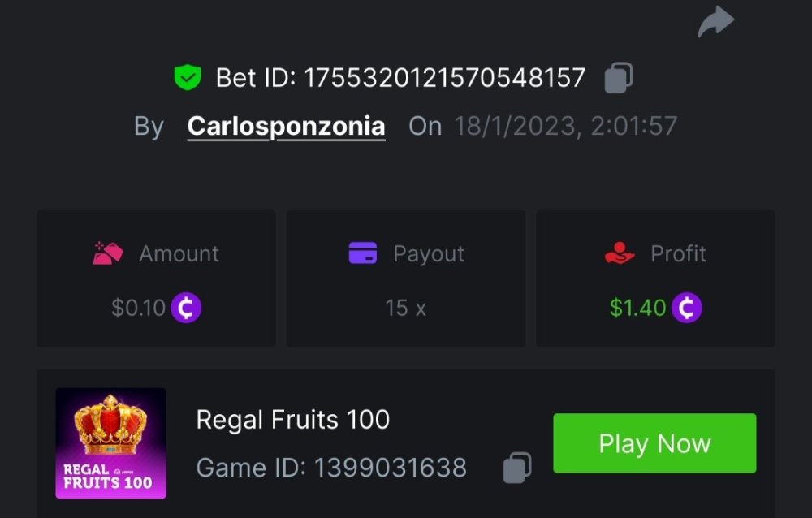Click the Regal Fruits 100 title
812x518 pixels.
[293, 420]
